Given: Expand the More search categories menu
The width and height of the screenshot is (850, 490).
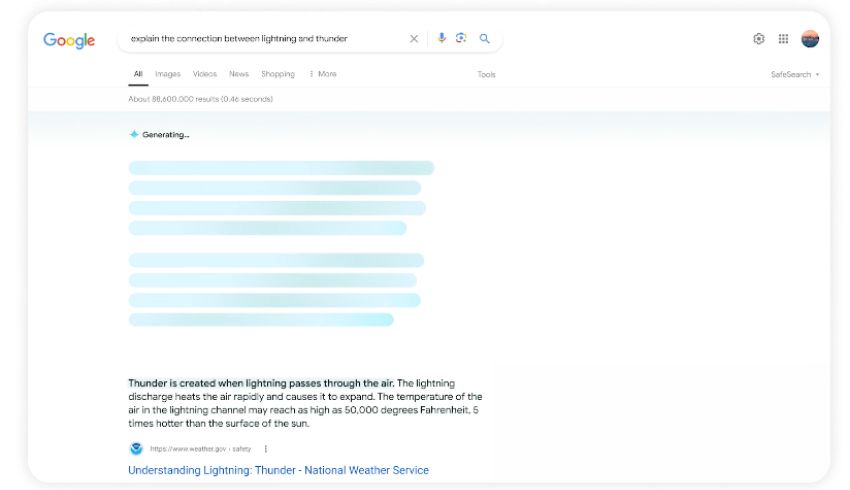Looking at the screenshot, I should (323, 74).
